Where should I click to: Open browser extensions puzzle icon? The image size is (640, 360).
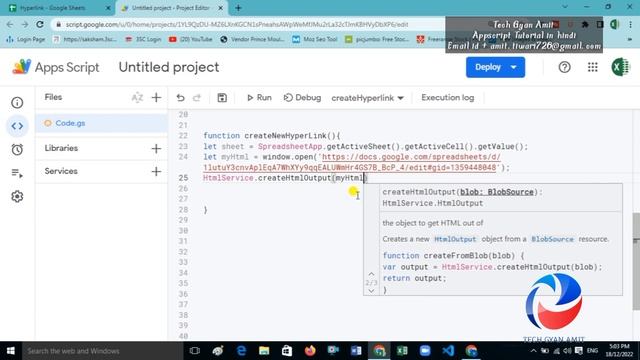tap(585, 24)
